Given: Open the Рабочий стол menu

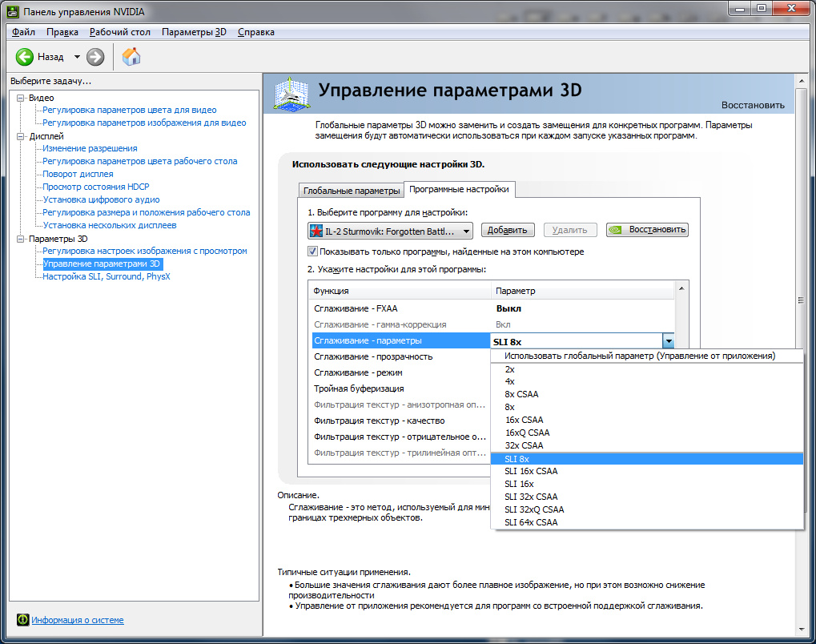Looking at the screenshot, I should (x=119, y=32).
